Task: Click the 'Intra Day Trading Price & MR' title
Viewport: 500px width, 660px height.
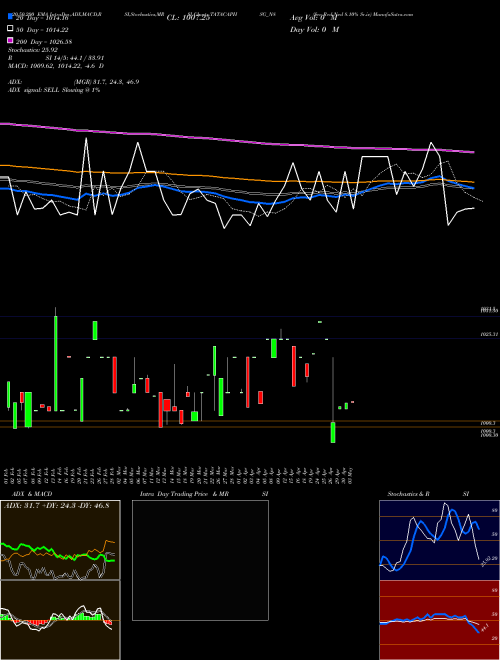Action: 184,494
